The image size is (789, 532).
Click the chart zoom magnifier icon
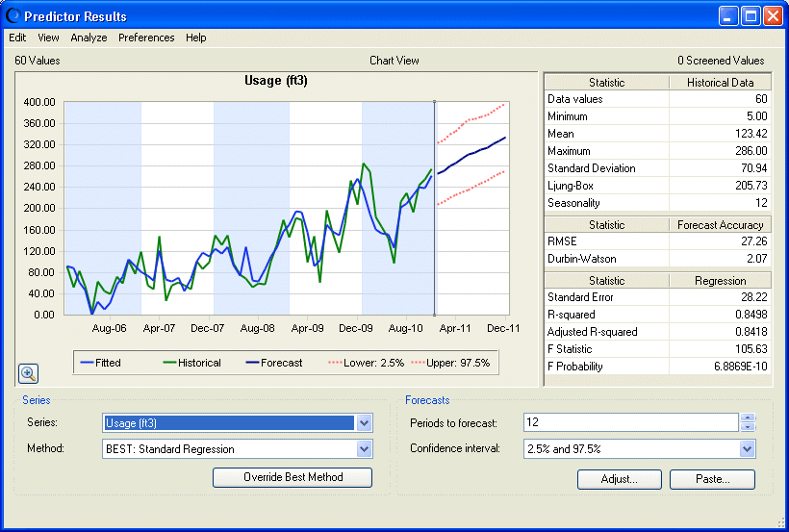pos(28,373)
